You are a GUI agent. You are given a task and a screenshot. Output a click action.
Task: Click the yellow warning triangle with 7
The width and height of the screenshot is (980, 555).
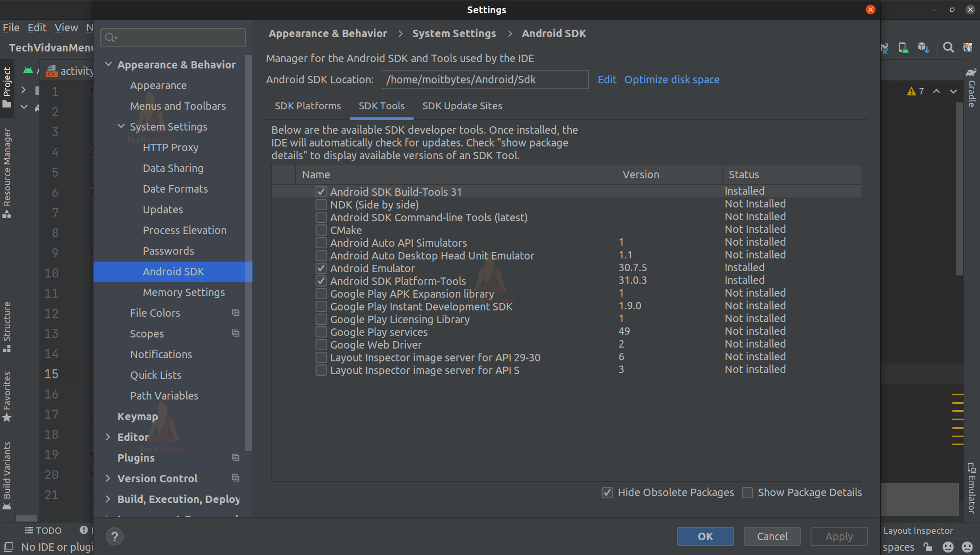915,91
